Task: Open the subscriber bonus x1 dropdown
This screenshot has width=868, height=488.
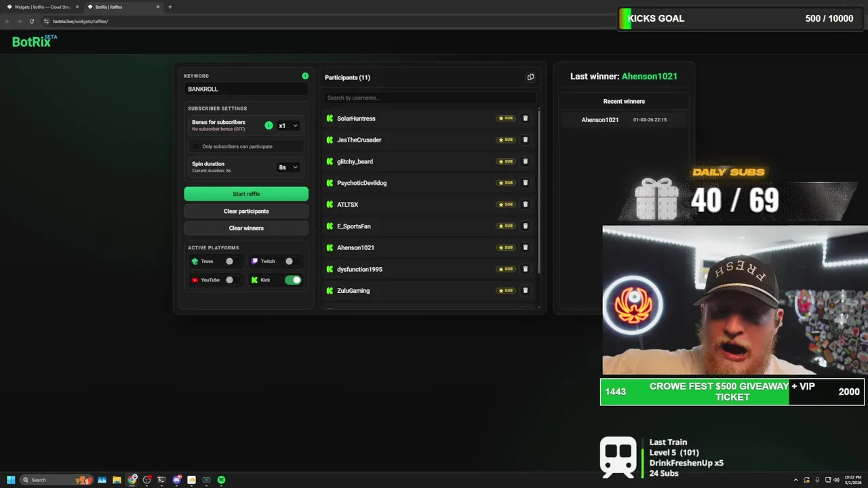Action: click(288, 125)
